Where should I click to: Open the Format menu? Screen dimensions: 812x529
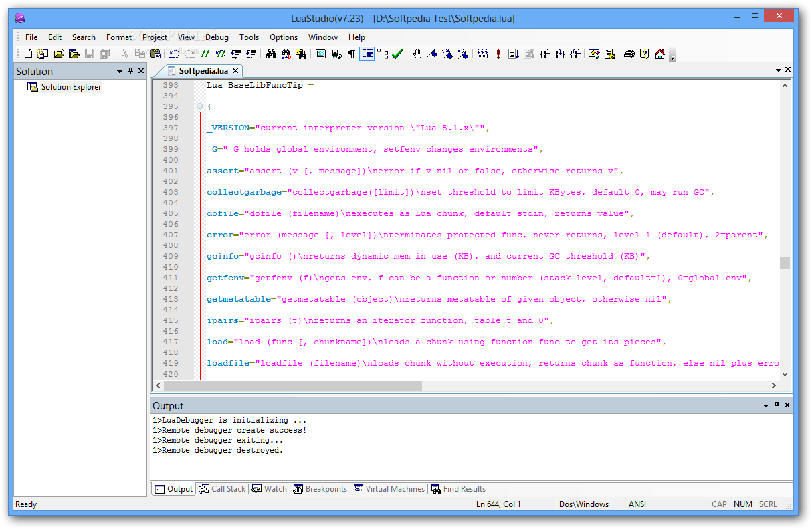point(119,37)
